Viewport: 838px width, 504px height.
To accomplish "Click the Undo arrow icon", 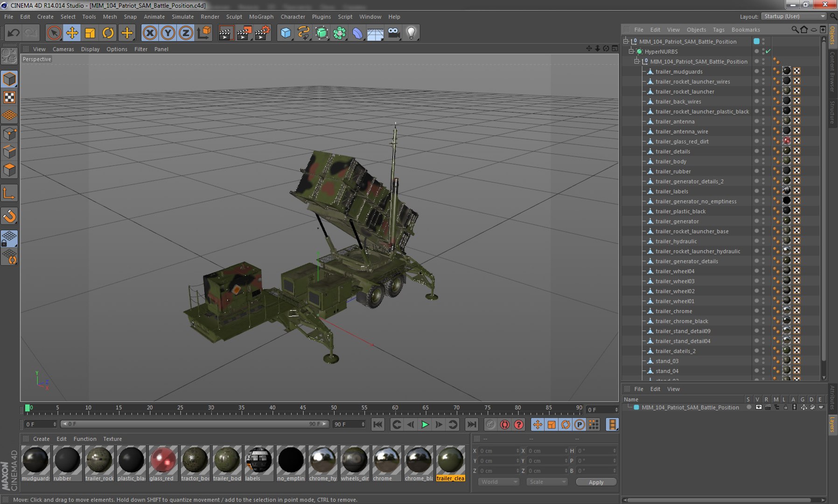I will (x=13, y=33).
